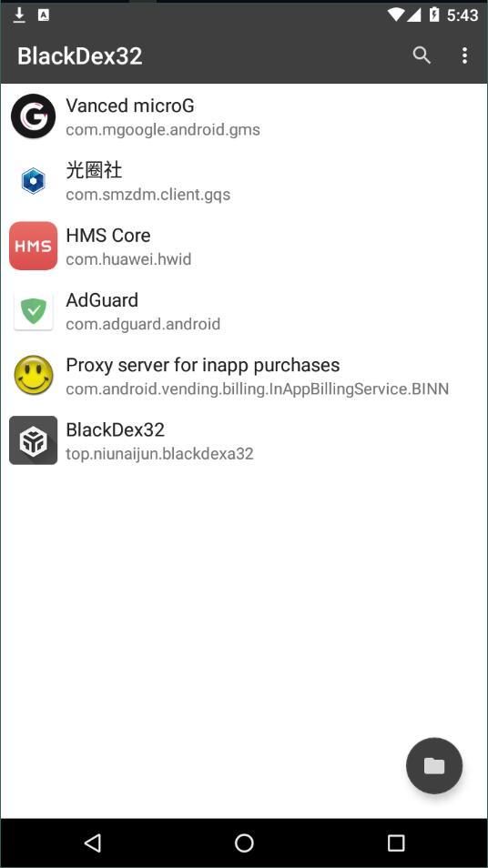Tap the folder floating action button
This screenshot has width=488, height=868.
[x=434, y=765]
